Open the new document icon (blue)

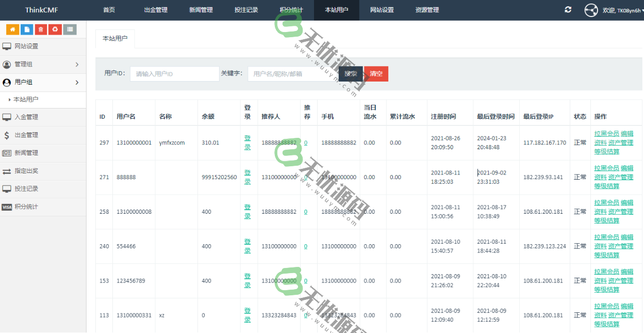click(x=27, y=29)
